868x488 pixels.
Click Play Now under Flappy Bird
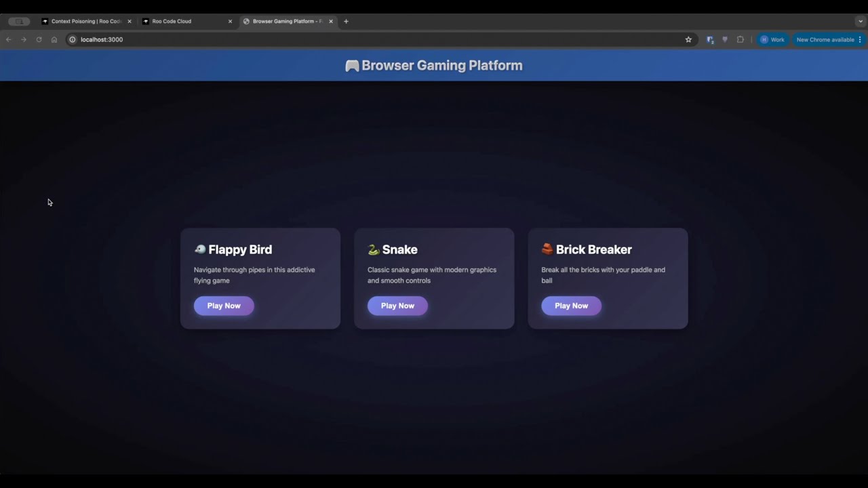[224, 306]
